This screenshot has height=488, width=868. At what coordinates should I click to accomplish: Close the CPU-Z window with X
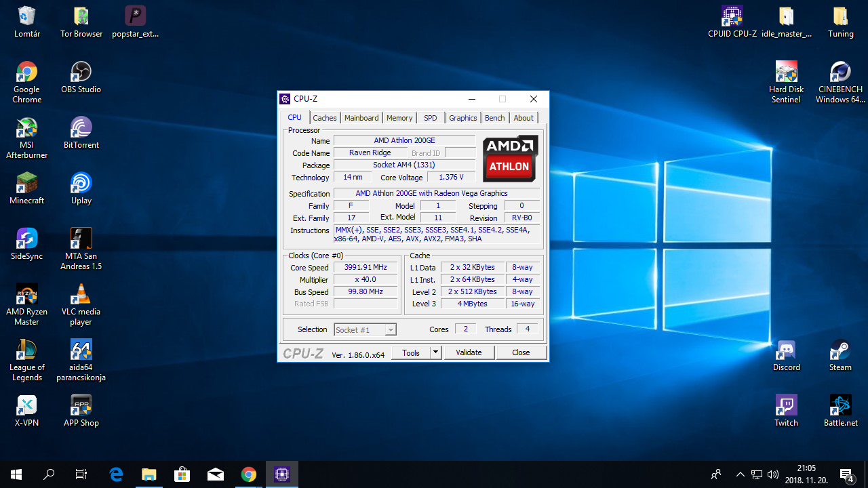(x=534, y=99)
